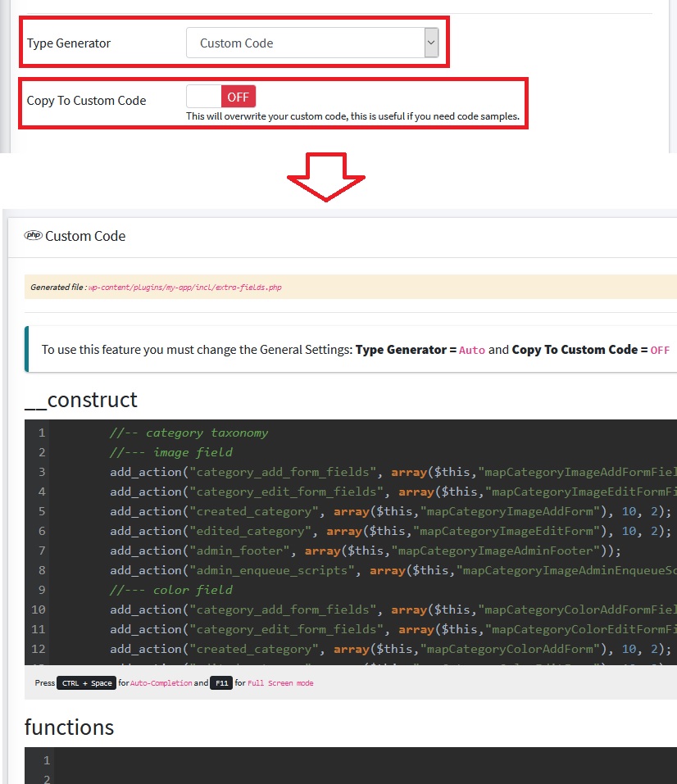
Task: Click the Copy To Custom Code label
Action: click(x=86, y=101)
